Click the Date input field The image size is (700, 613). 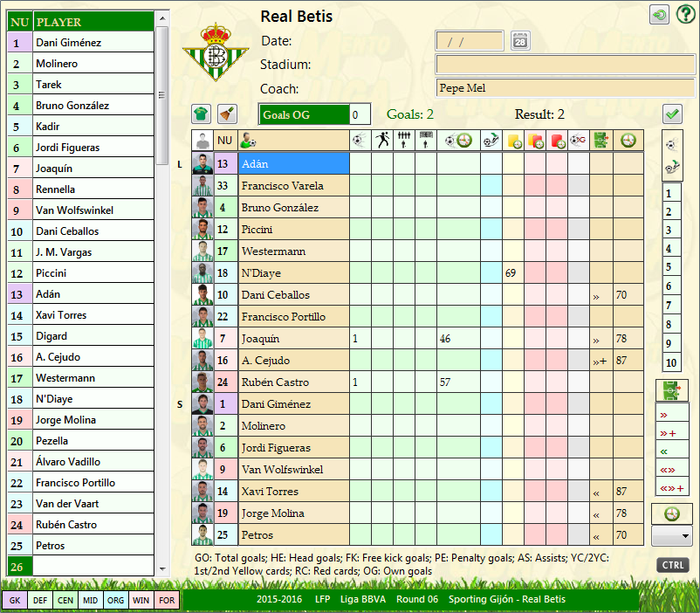click(470, 41)
